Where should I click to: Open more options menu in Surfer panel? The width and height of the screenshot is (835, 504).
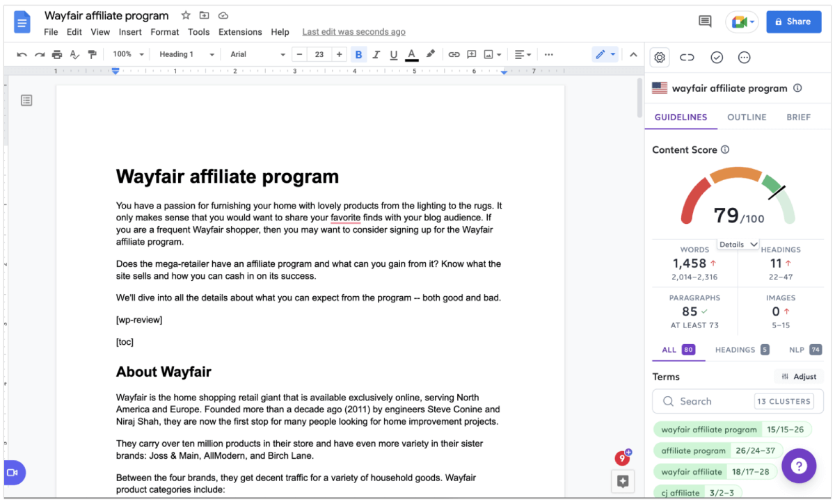click(x=744, y=57)
